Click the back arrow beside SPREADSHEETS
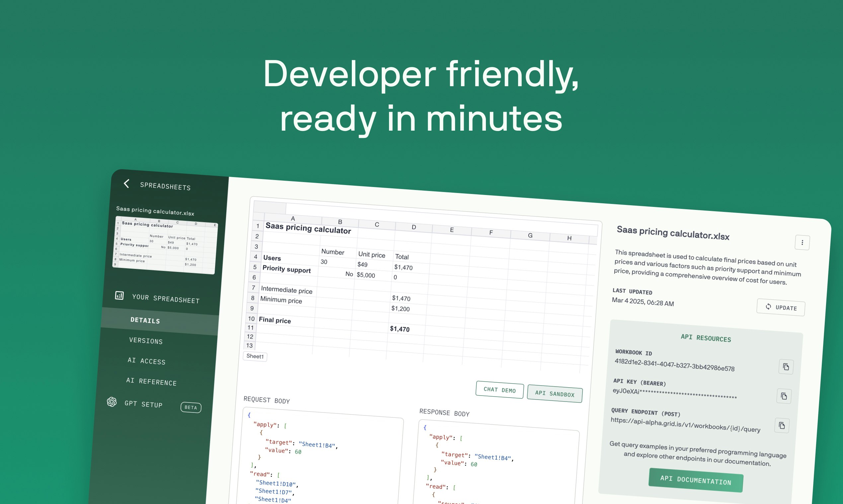 click(126, 184)
